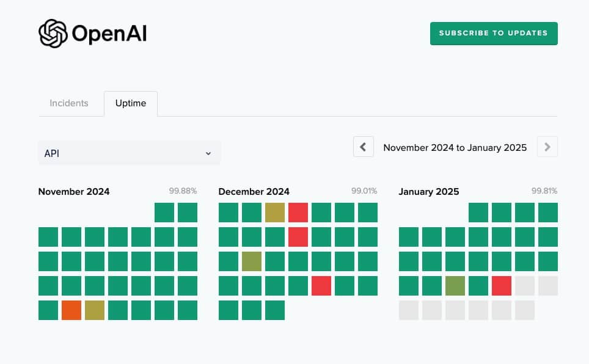Viewport: 589px width, 364px height.
Task: Open the API component dropdown
Action: point(129,153)
